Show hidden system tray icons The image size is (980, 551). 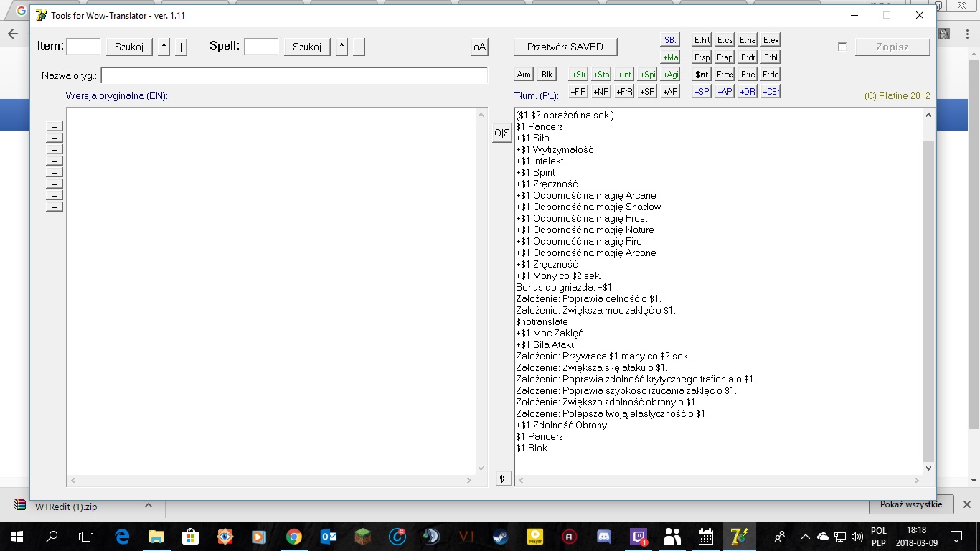[x=805, y=536]
